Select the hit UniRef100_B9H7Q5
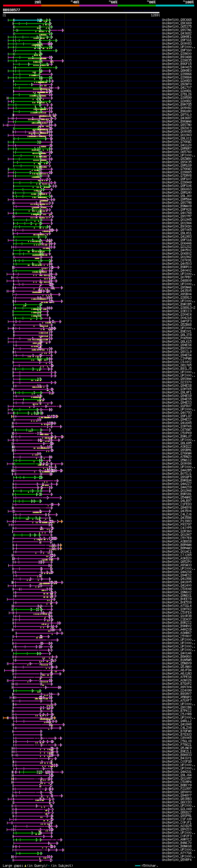 click(x=177, y=104)
